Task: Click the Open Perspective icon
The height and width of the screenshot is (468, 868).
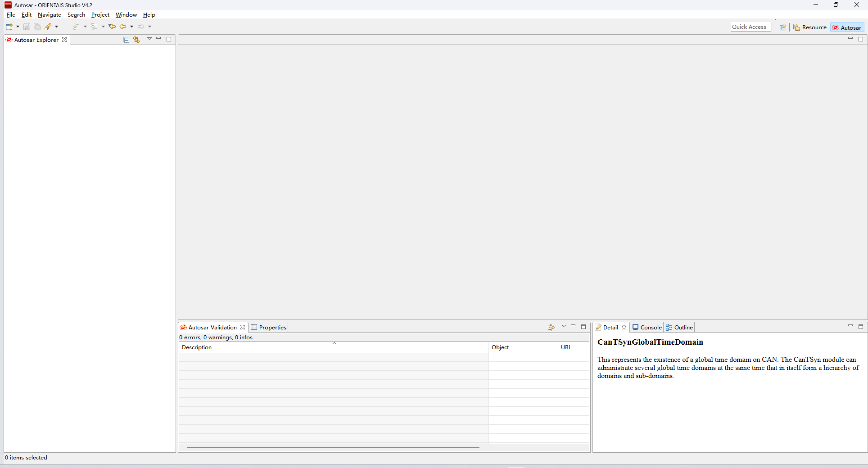Action: coord(782,27)
